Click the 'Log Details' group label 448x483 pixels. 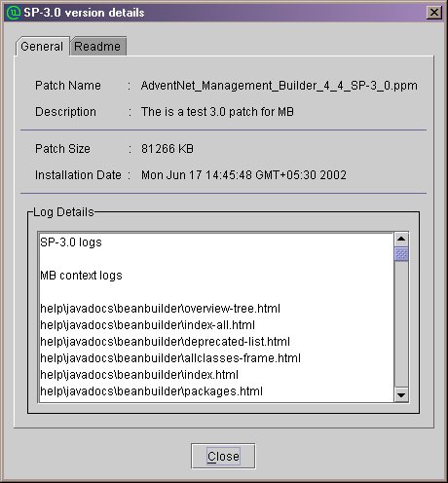[x=63, y=212]
